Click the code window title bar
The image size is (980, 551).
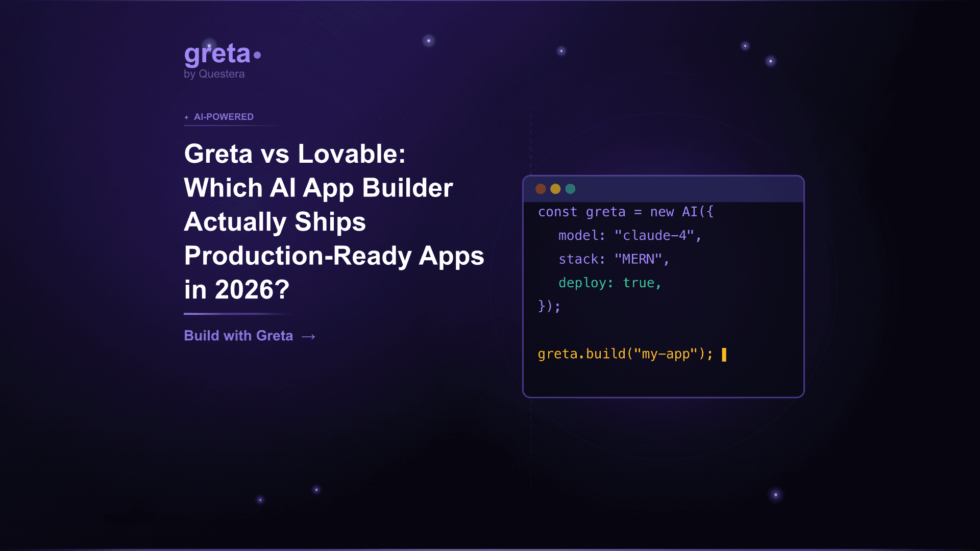point(664,189)
